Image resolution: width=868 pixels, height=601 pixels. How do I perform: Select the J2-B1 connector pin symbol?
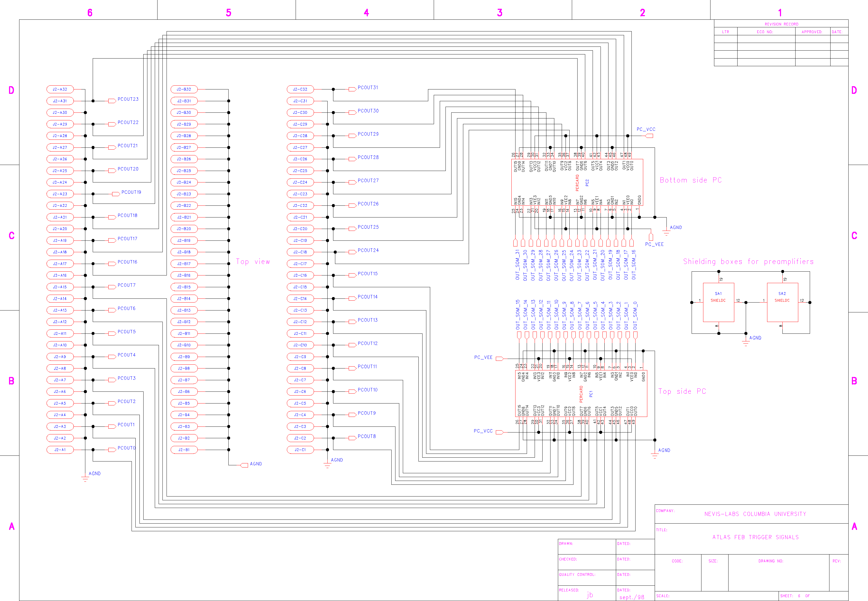click(x=184, y=450)
